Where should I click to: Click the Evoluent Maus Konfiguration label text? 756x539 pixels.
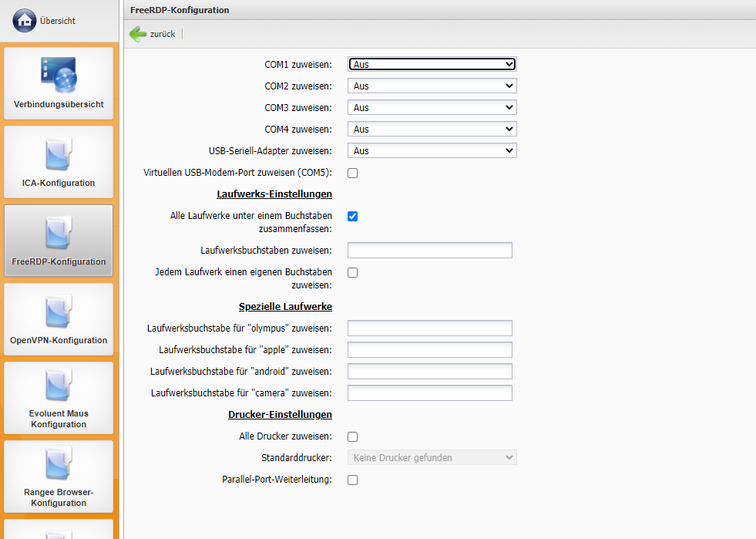[x=59, y=419]
